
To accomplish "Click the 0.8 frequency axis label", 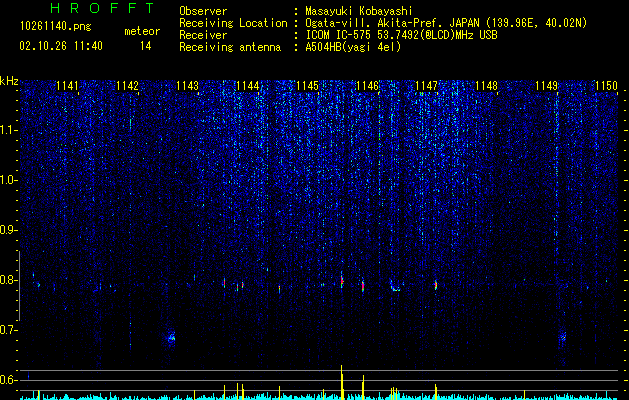I will click(8, 280).
